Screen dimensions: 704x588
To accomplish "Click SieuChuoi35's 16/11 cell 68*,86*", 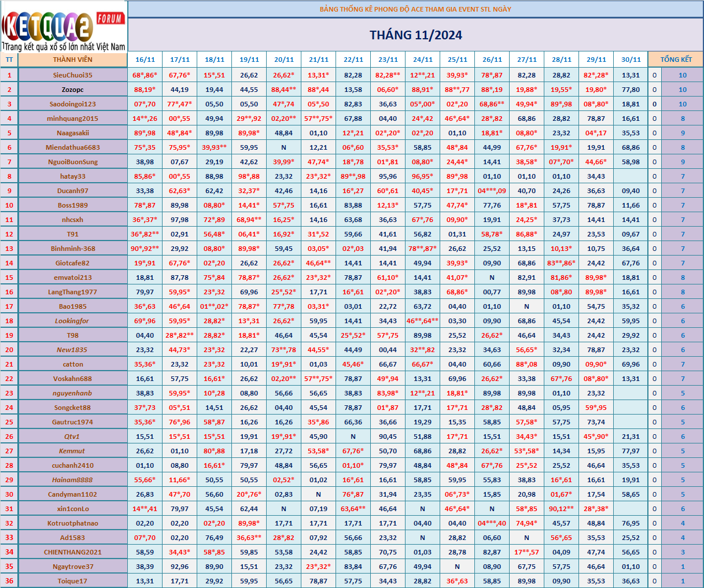I will 145,75.
